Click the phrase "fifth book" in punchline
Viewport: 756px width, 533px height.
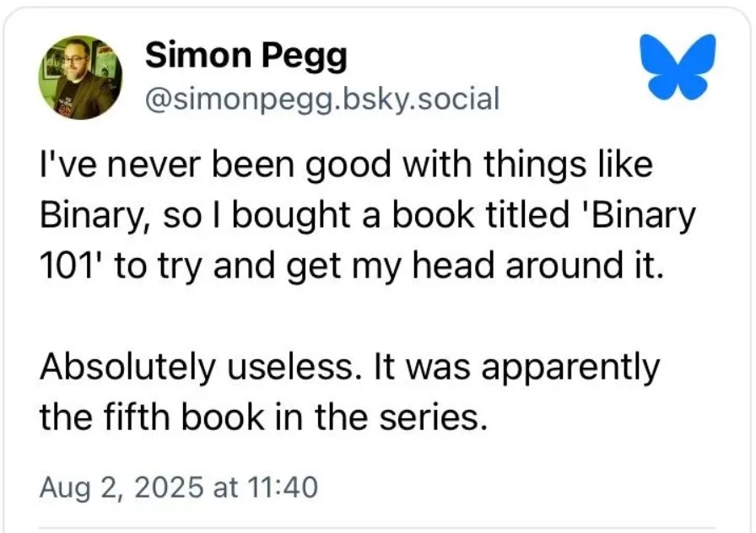click(183, 417)
